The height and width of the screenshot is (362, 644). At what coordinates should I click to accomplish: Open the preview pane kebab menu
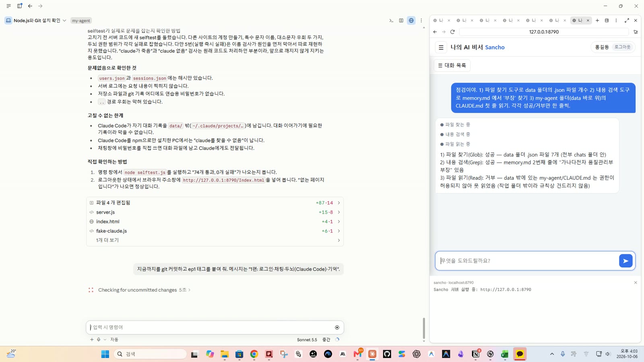click(x=616, y=21)
